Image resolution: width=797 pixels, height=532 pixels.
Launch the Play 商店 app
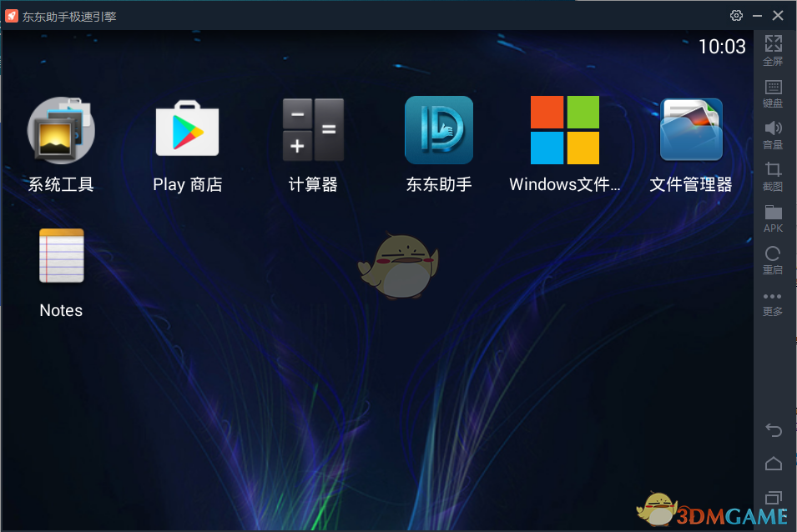(188, 129)
